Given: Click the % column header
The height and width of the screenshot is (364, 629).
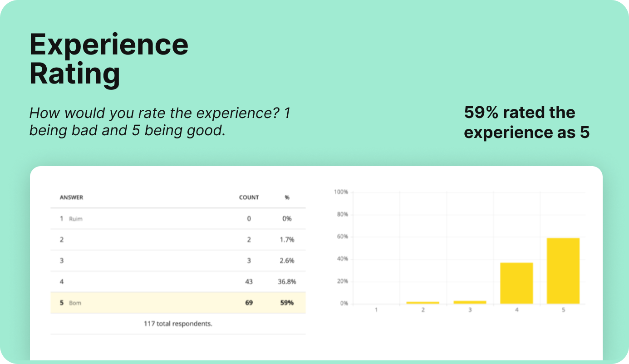Looking at the screenshot, I should 287,197.
